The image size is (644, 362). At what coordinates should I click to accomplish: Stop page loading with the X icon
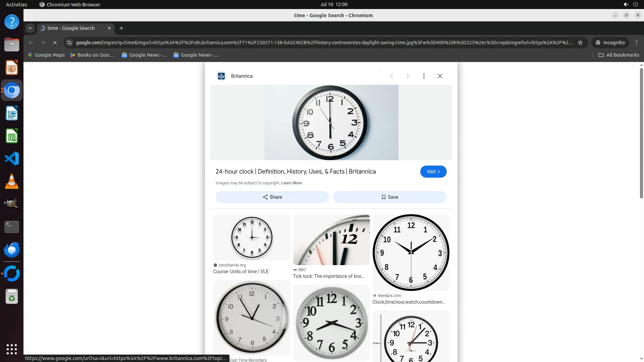(x=55, y=43)
